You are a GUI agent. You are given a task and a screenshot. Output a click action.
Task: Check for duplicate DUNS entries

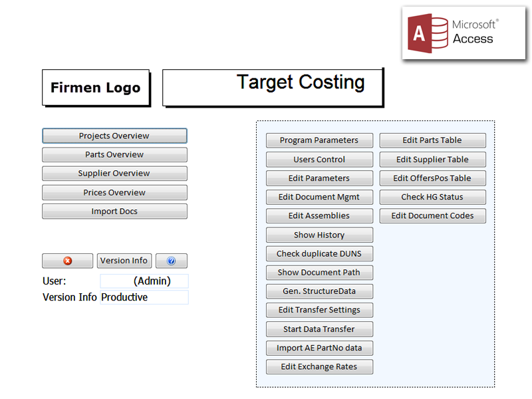pos(319,253)
